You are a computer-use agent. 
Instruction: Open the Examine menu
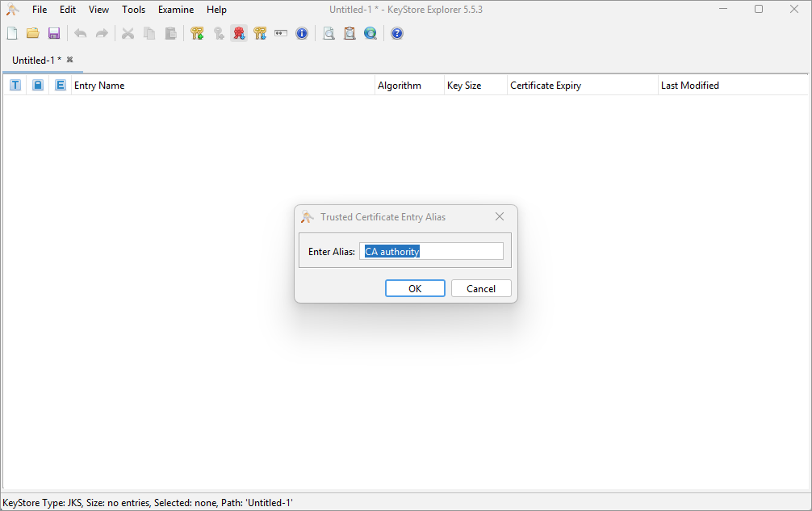click(176, 10)
